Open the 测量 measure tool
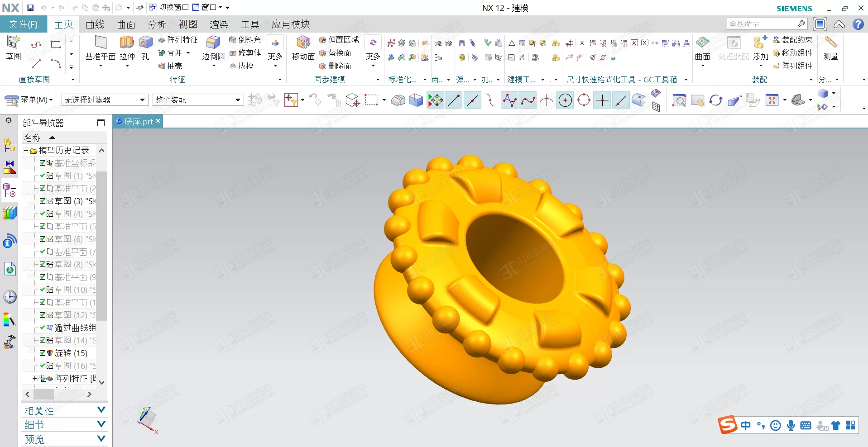This screenshot has width=868, height=447. coord(830,48)
